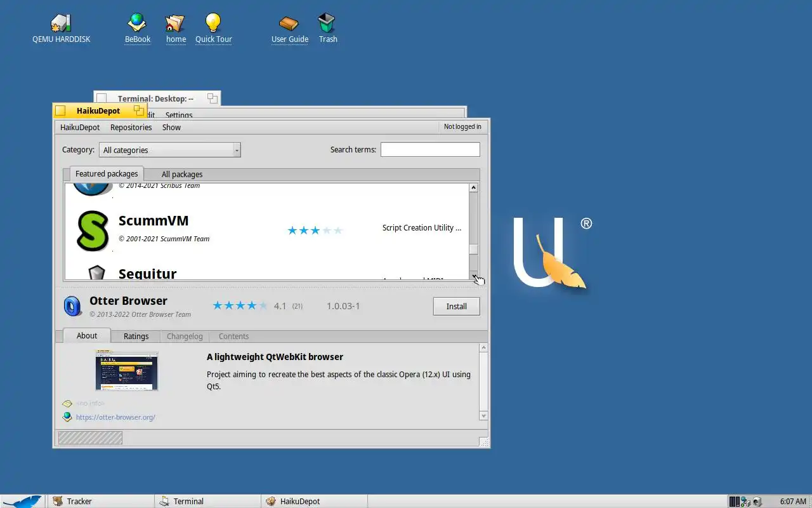Image resolution: width=812 pixels, height=508 pixels.
Task: Open the Show menu
Action: coord(171,127)
